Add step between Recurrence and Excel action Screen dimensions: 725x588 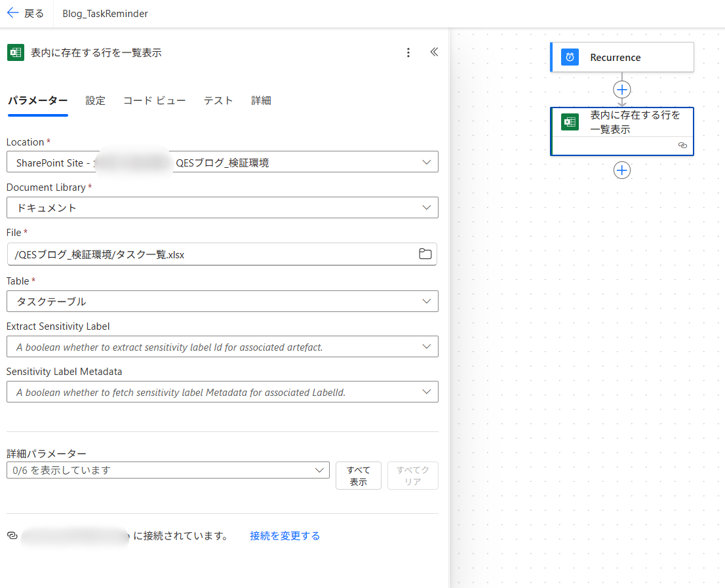(x=621, y=89)
